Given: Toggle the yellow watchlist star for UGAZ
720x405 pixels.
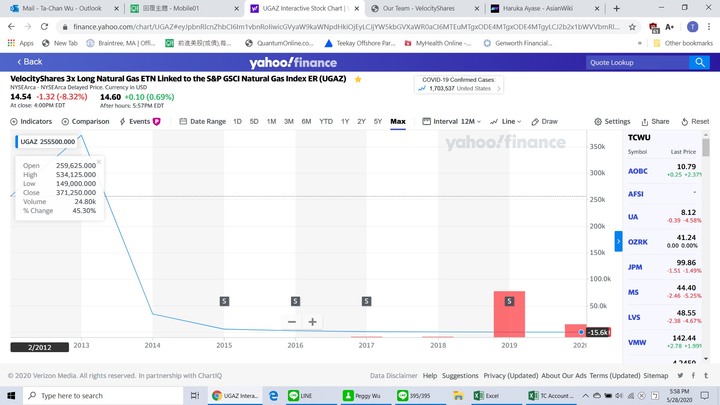Looking at the screenshot, I should coord(358,79).
